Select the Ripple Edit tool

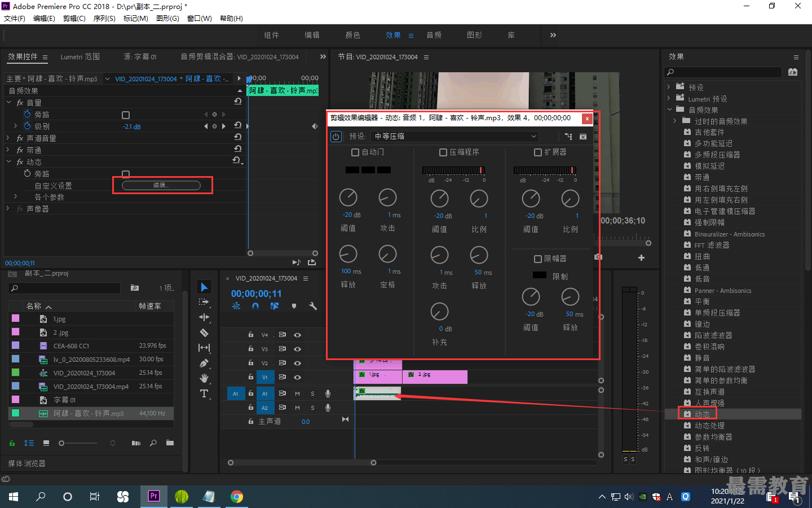click(204, 317)
